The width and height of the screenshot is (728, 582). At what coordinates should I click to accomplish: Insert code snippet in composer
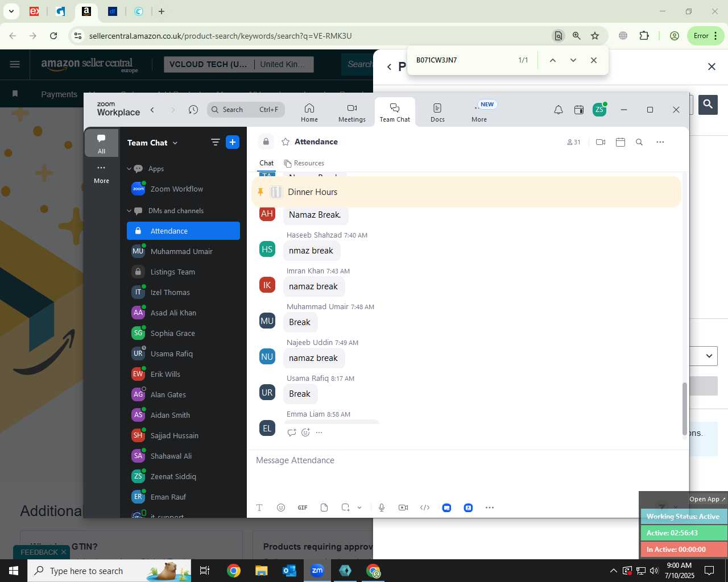tap(425, 508)
